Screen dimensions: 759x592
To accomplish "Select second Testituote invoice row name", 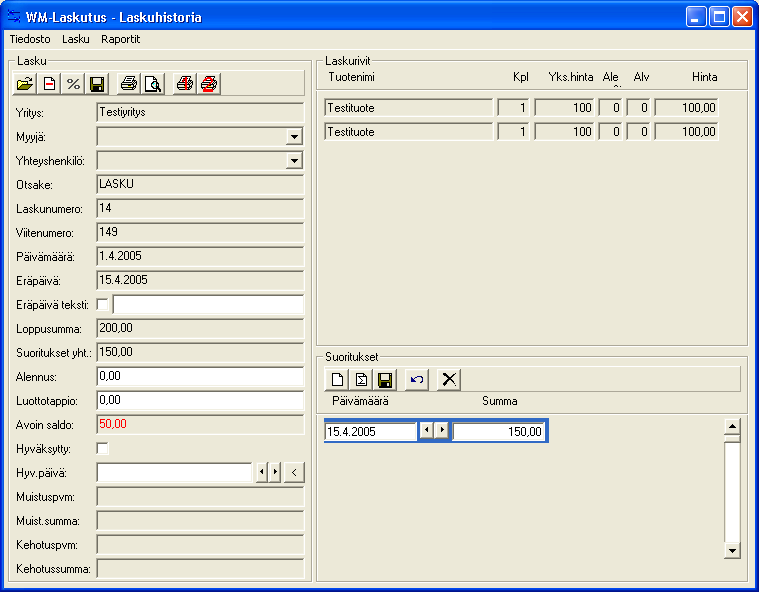I will point(408,132).
